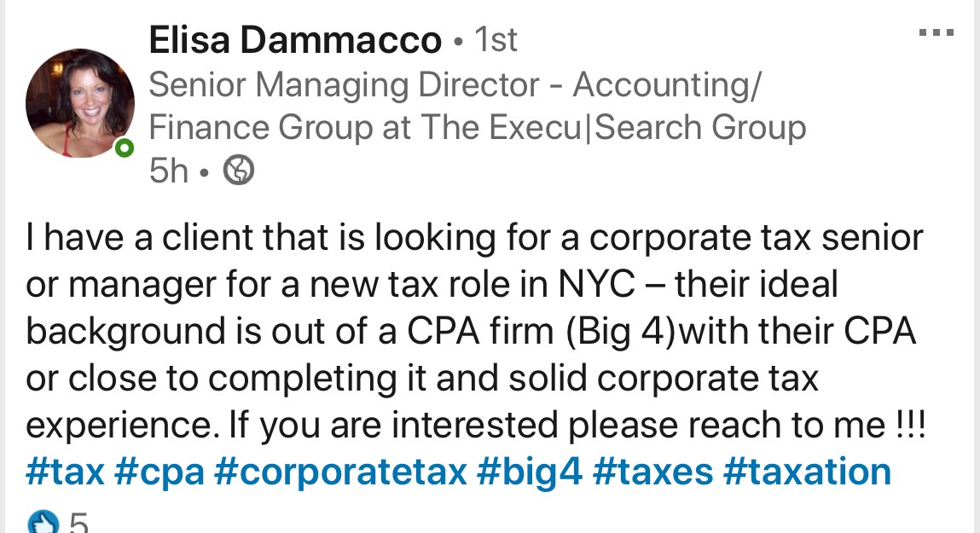
Task: Click the 1st connection degree badge
Action: 496,40
